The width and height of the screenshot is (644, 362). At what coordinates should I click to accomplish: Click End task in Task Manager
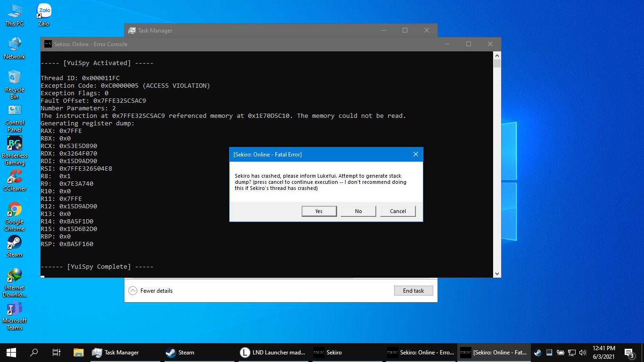(413, 291)
